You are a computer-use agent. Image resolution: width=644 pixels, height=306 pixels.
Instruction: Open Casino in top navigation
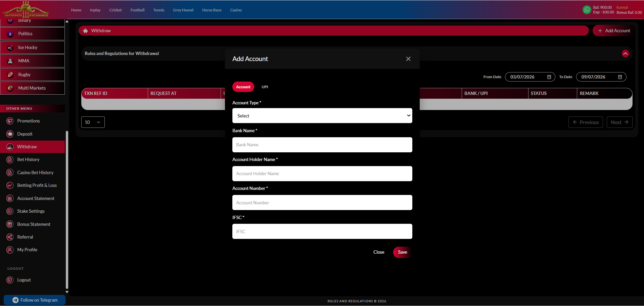tap(236, 10)
